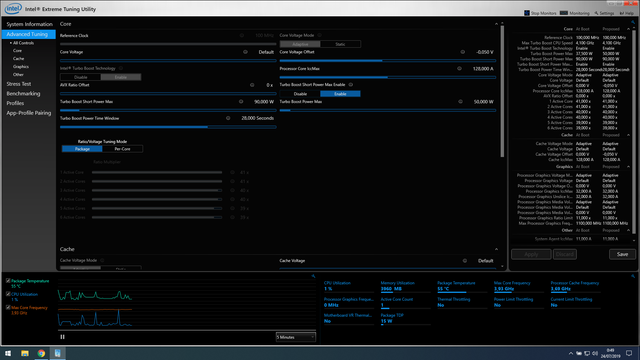Click the Intel XTU taskbar icon
640x360 pixels.
(58, 353)
